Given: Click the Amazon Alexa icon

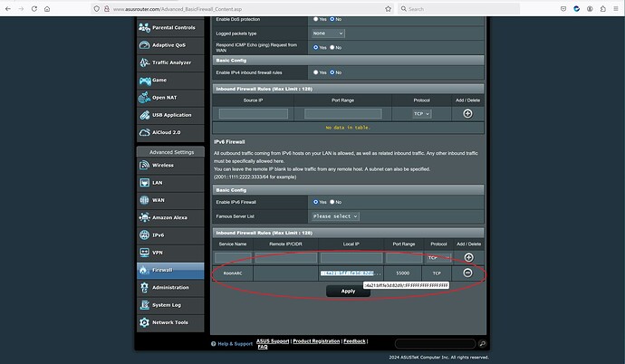Looking at the screenshot, I should click(x=144, y=217).
